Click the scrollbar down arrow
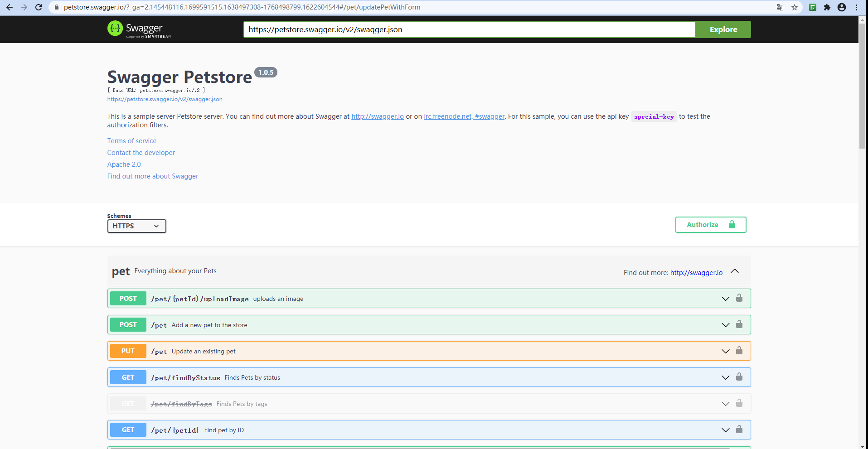The image size is (868, 449). point(862,446)
